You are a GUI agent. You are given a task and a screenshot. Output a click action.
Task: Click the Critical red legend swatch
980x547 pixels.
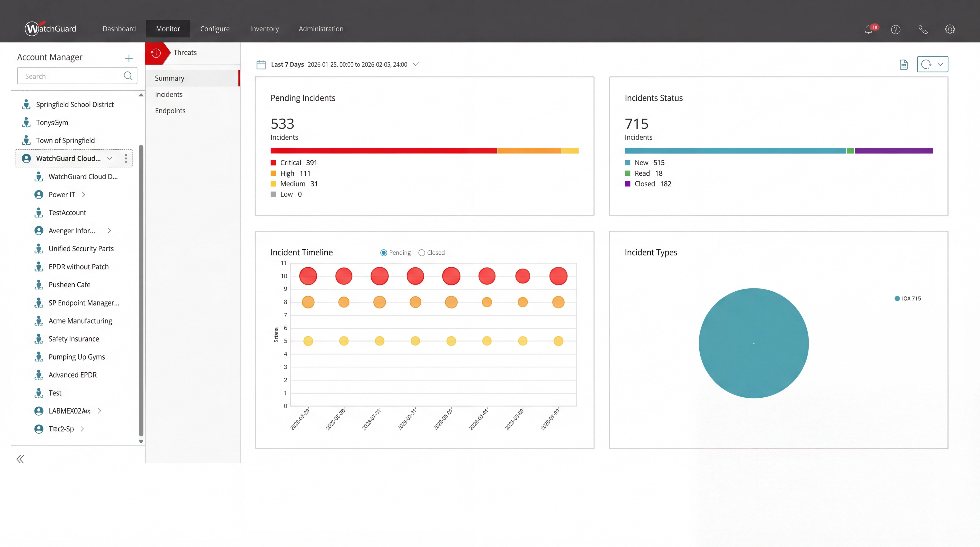coord(273,163)
